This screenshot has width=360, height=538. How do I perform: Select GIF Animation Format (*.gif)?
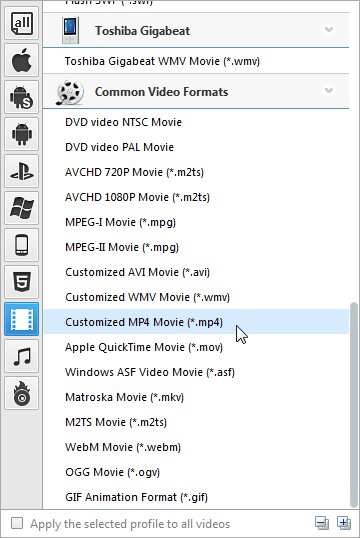[x=196, y=497]
